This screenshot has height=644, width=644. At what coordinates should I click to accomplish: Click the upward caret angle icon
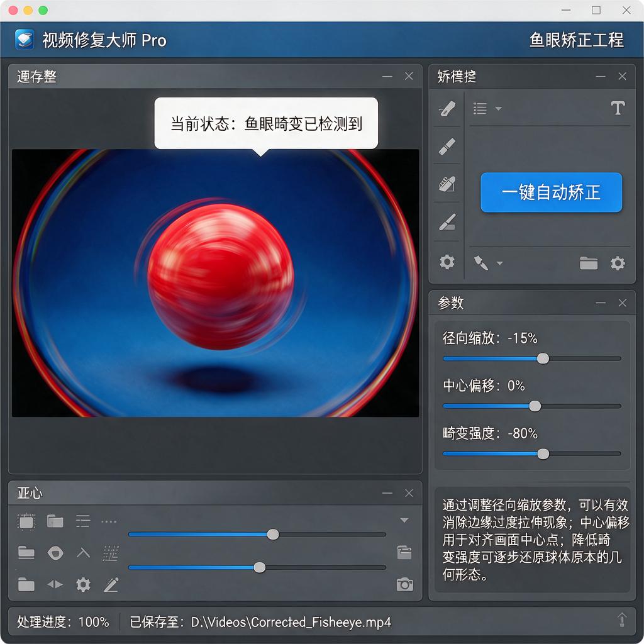pos(83,553)
